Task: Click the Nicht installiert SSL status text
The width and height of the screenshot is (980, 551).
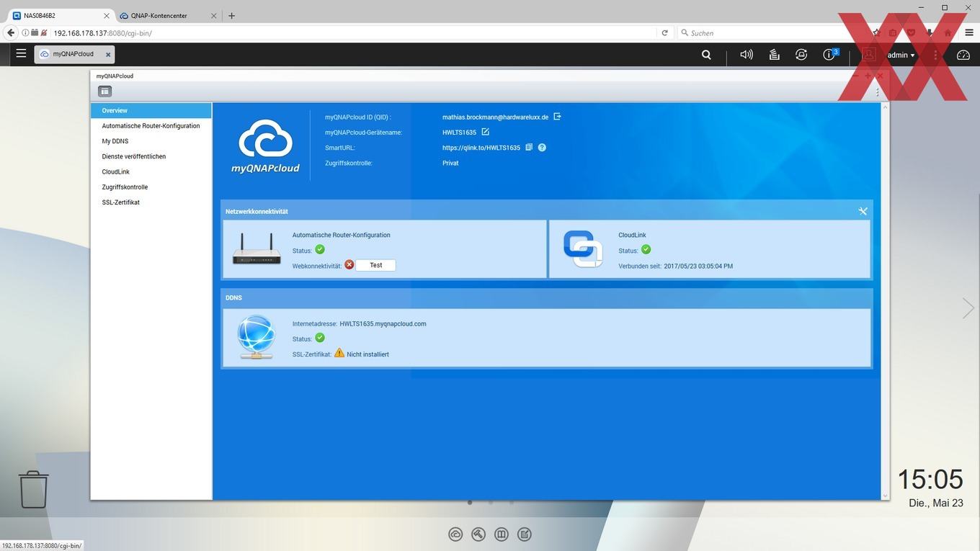Action: [367, 354]
